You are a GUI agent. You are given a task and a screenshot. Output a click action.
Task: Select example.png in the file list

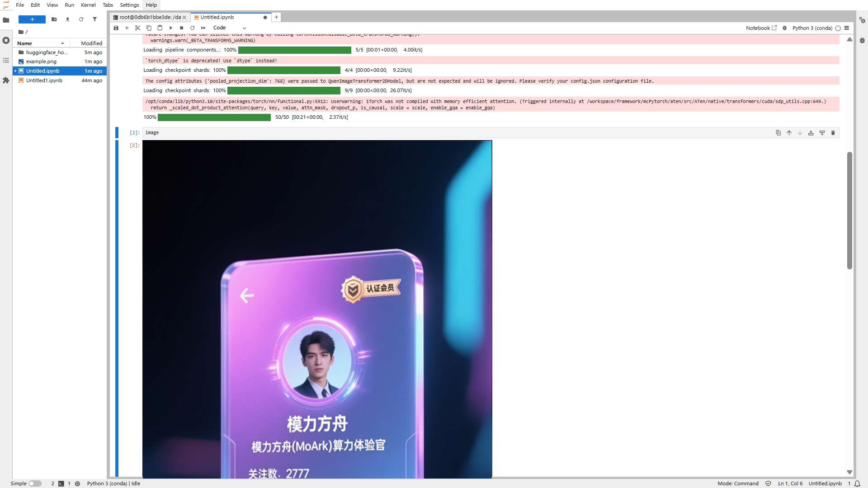pos(60,61)
